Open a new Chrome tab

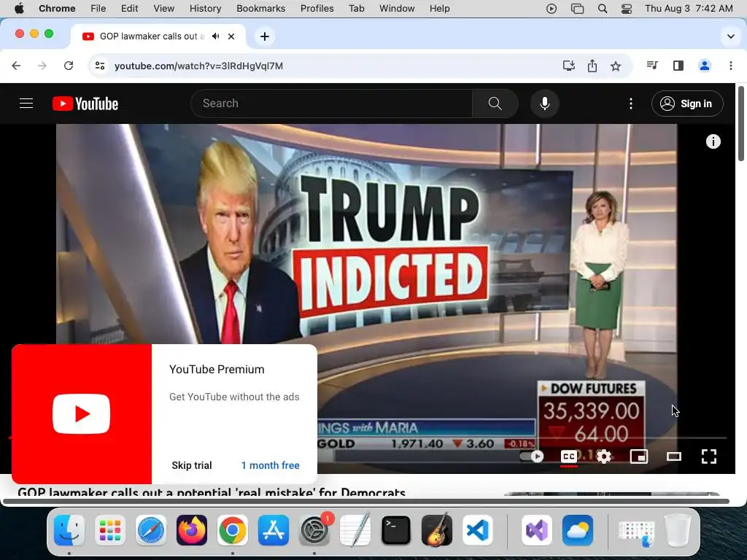coord(265,36)
